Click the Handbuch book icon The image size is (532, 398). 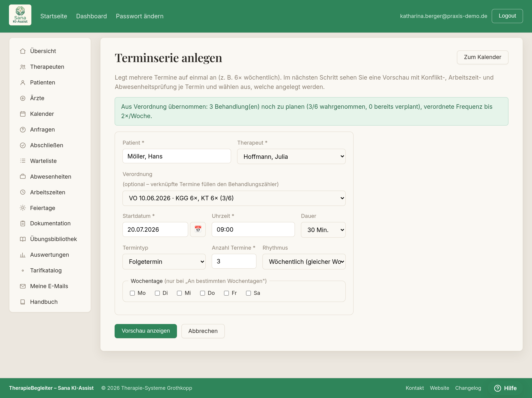tap(23, 302)
